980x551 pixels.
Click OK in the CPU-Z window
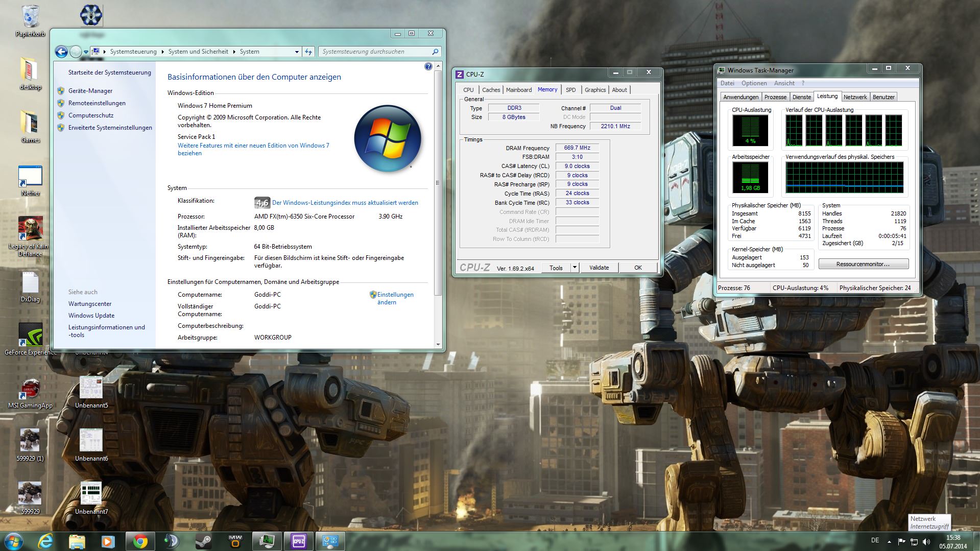[x=638, y=268]
